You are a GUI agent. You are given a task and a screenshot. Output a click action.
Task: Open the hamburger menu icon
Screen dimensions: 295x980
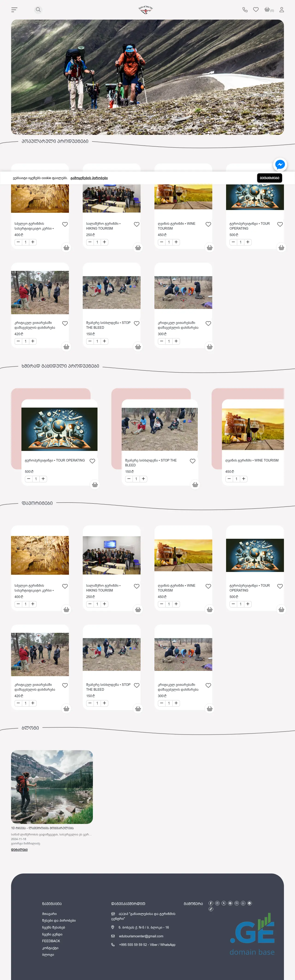15,9
